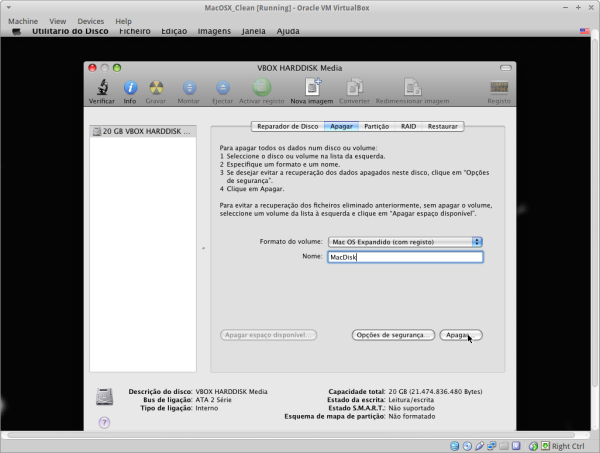Viewport: 600px width, 453px height.
Task: Open the VirtualBox window menu arrow
Action: point(8,8)
